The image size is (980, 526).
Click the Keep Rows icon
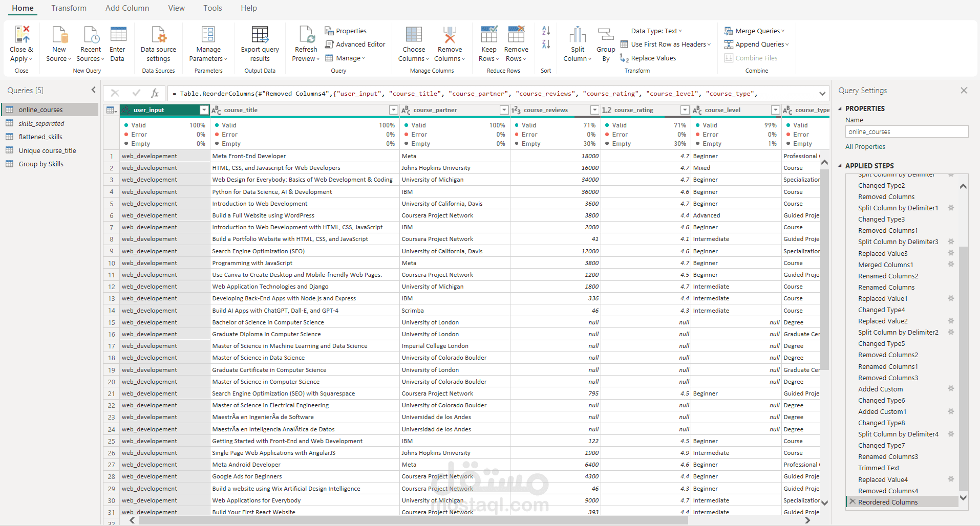(489, 34)
